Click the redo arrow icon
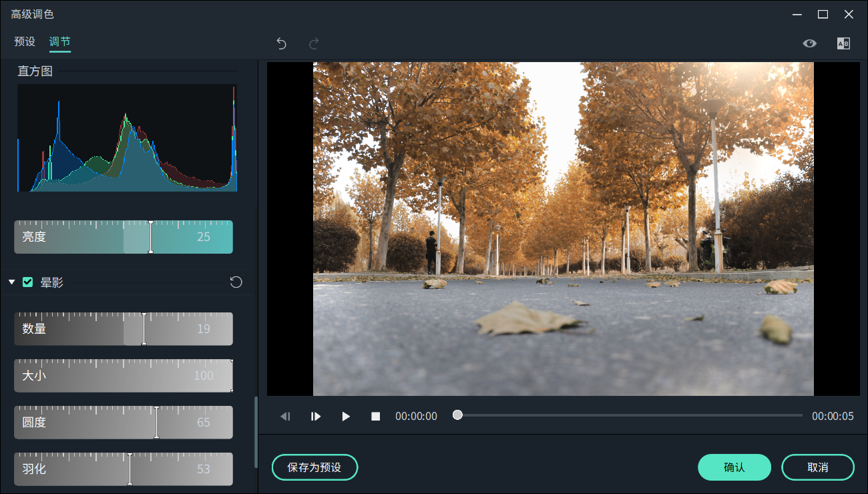The height and width of the screenshot is (494, 868). click(x=313, y=43)
